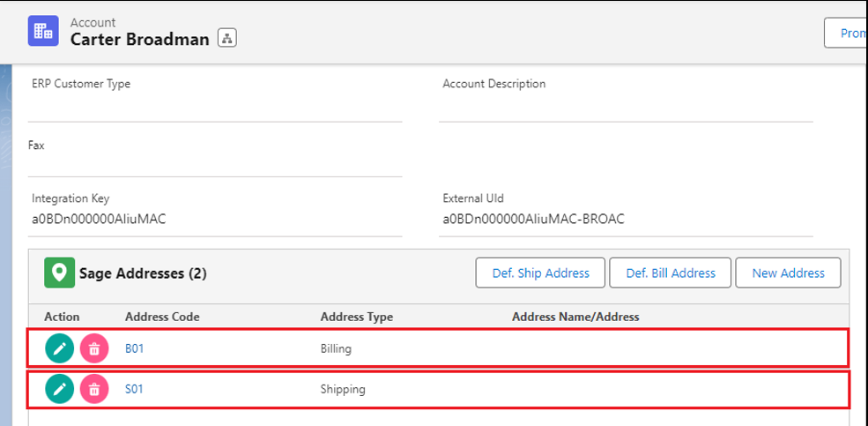The width and height of the screenshot is (868, 426).
Task: Click the Sage Addresses (2) heading
Action: point(143,273)
